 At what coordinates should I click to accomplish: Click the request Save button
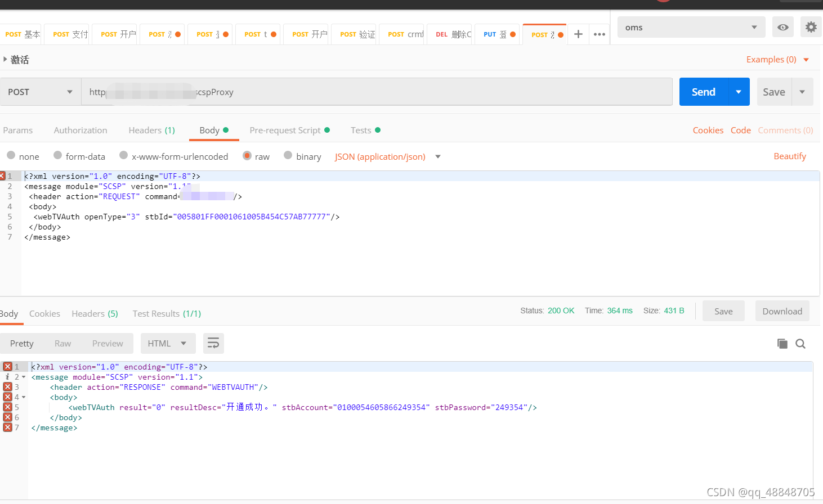pyautogui.click(x=774, y=92)
